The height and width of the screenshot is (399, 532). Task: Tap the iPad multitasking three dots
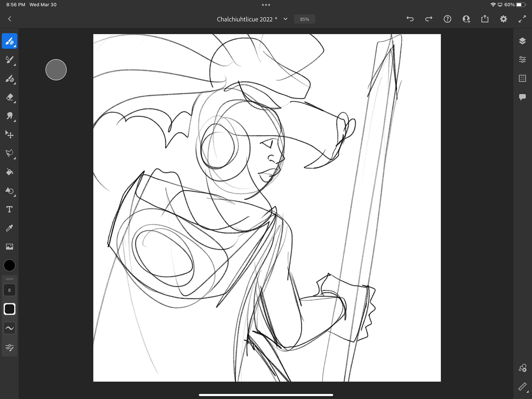(x=266, y=5)
